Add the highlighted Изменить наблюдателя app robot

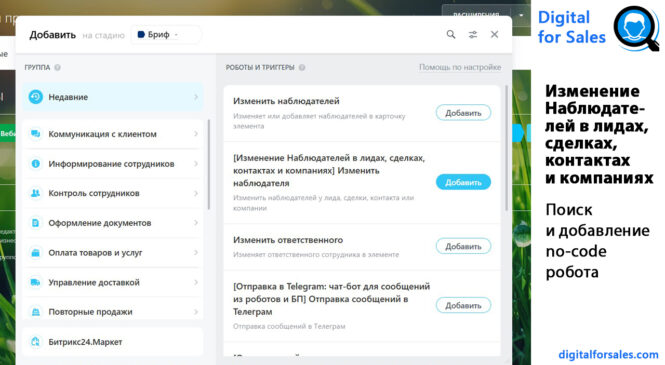click(x=463, y=182)
